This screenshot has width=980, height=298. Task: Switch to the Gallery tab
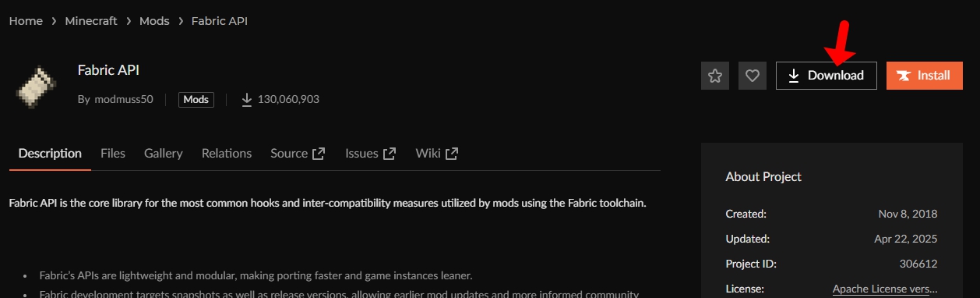164,154
